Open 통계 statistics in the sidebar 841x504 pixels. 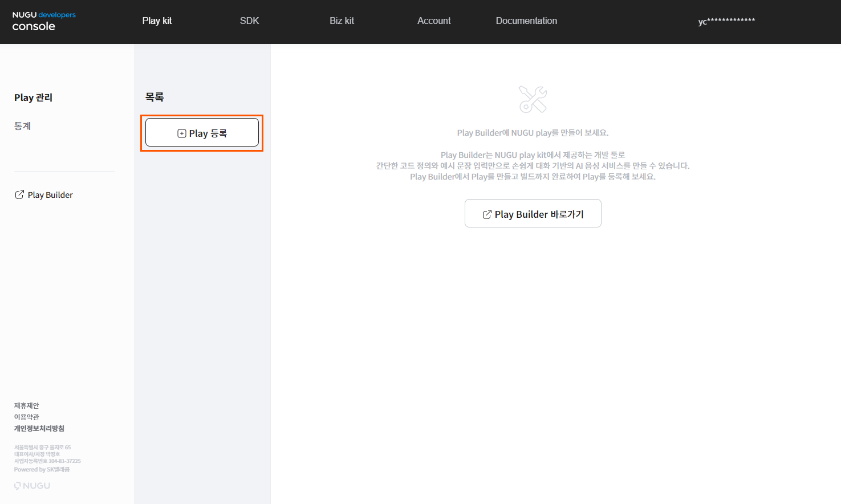click(23, 126)
